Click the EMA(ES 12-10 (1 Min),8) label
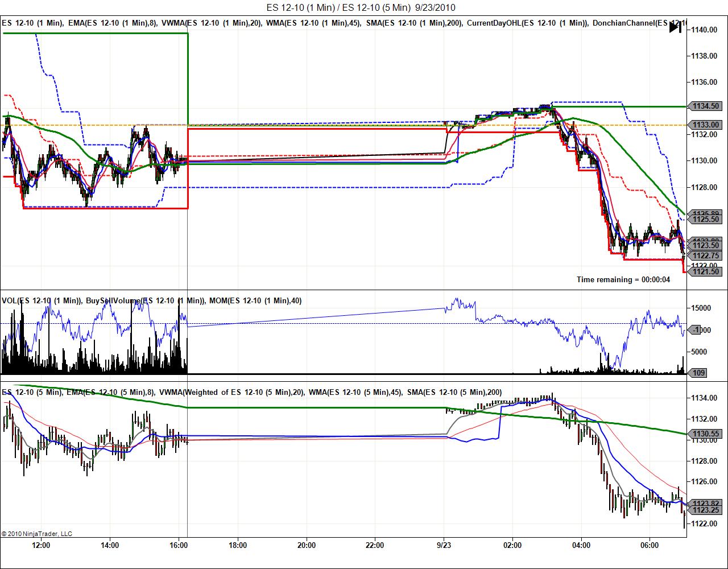The width and height of the screenshot is (728, 569). [112, 23]
